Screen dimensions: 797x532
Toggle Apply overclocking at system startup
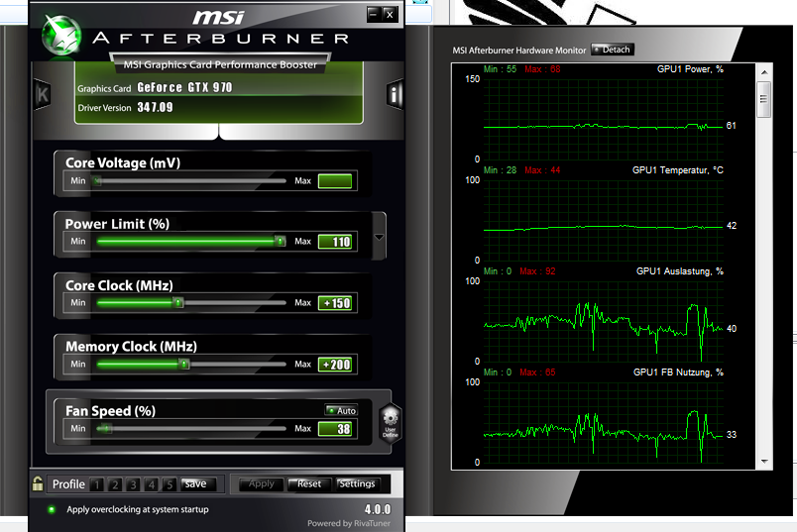tap(52, 509)
